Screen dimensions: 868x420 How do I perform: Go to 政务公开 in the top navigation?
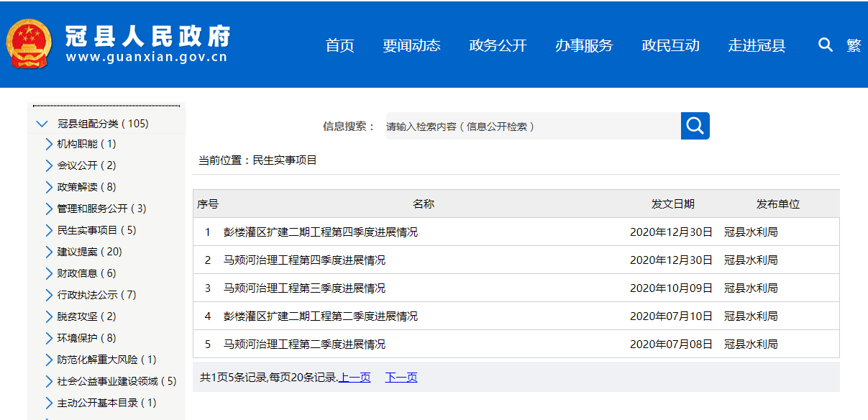coord(498,45)
